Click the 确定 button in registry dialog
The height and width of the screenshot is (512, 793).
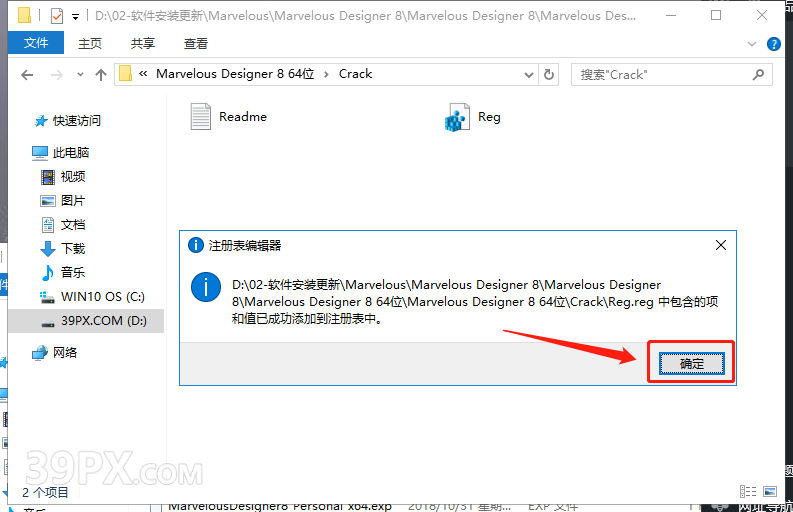pyautogui.click(x=691, y=364)
